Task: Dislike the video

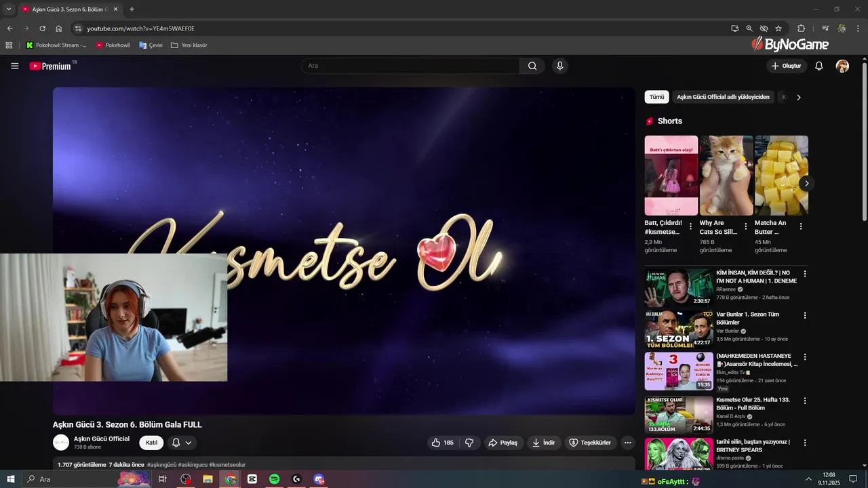Action: (469, 443)
